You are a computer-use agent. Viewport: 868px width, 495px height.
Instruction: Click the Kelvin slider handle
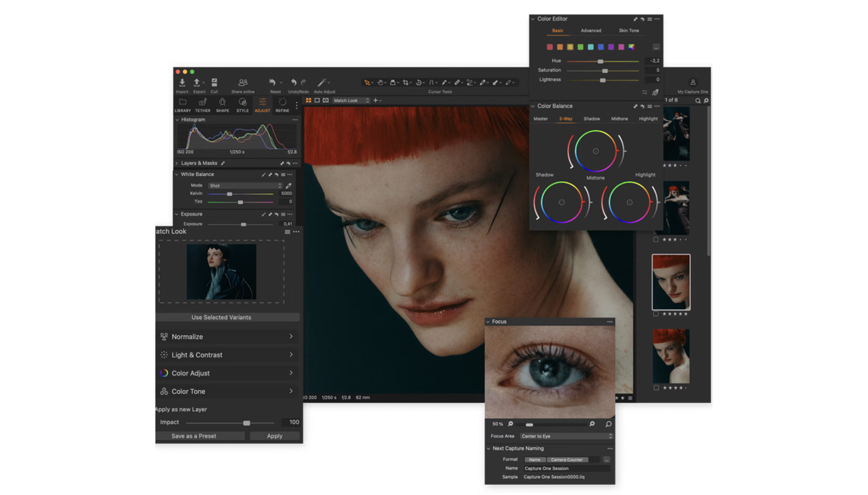pyautogui.click(x=230, y=194)
